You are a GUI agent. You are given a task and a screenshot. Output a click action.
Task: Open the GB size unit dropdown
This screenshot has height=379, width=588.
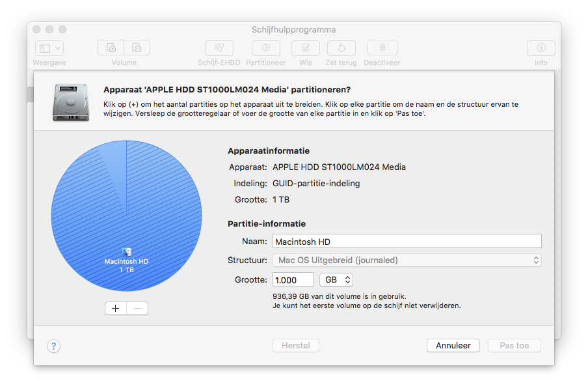(336, 280)
